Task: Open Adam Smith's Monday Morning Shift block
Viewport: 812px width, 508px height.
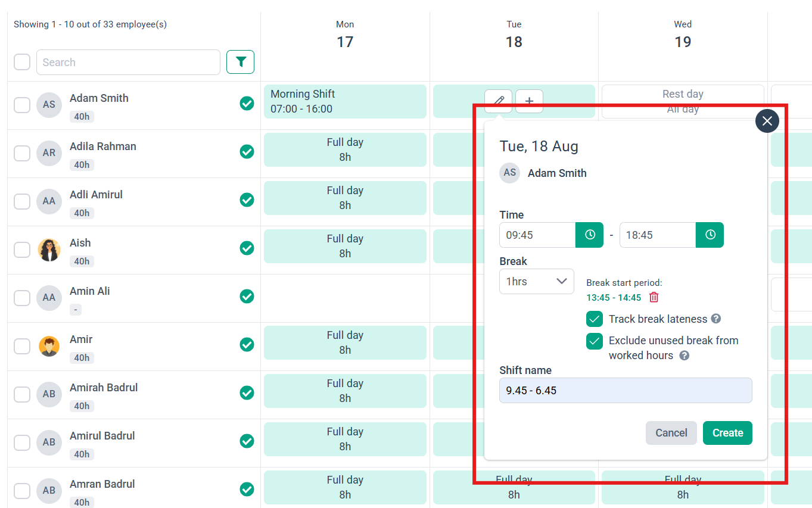Action: tap(345, 101)
